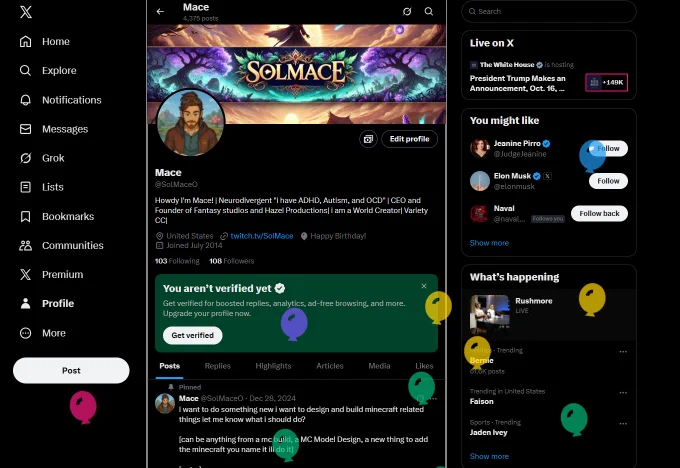
Task: Click the Post button
Action: [x=71, y=370]
